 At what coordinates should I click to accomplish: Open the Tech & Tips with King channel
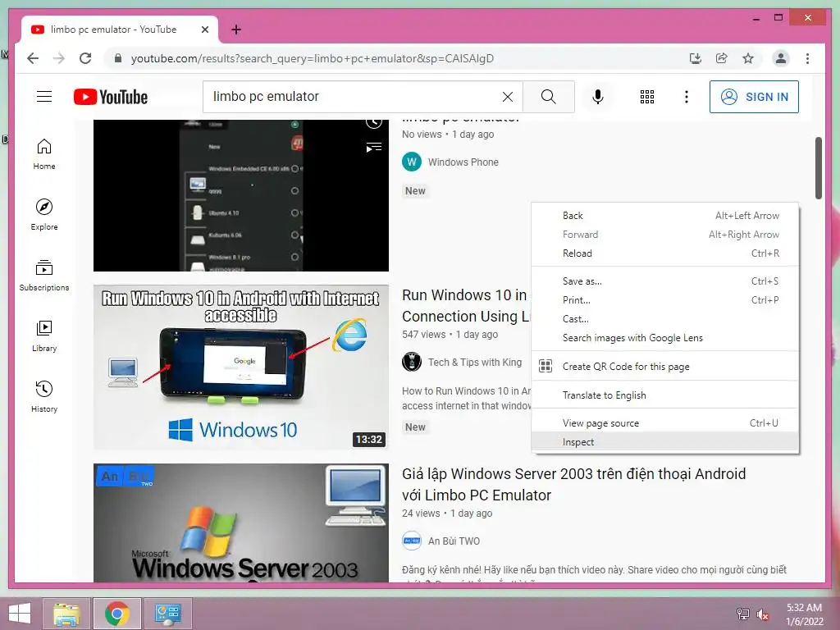point(475,362)
